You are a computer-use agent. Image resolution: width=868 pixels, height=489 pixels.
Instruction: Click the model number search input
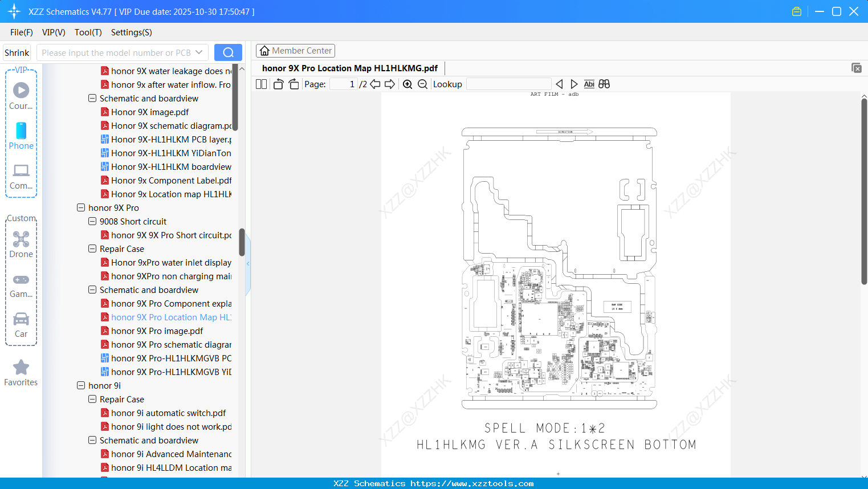(x=117, y=52)
